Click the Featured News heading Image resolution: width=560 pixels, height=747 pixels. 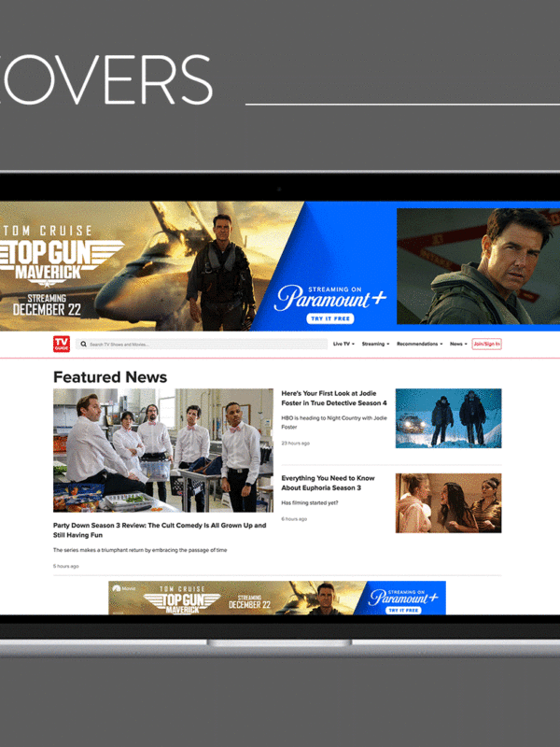tap(110, 377)
